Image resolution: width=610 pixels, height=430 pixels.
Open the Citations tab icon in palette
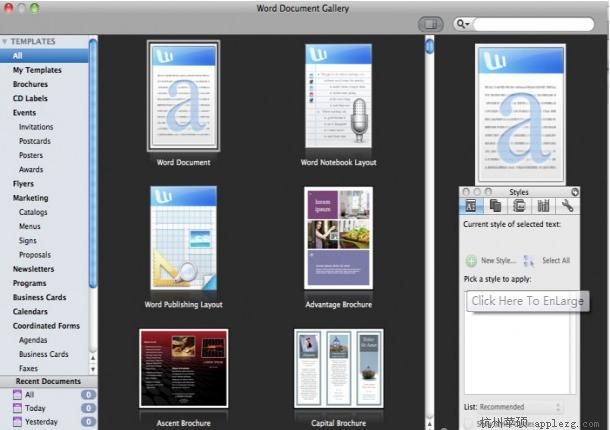(495, 205)
